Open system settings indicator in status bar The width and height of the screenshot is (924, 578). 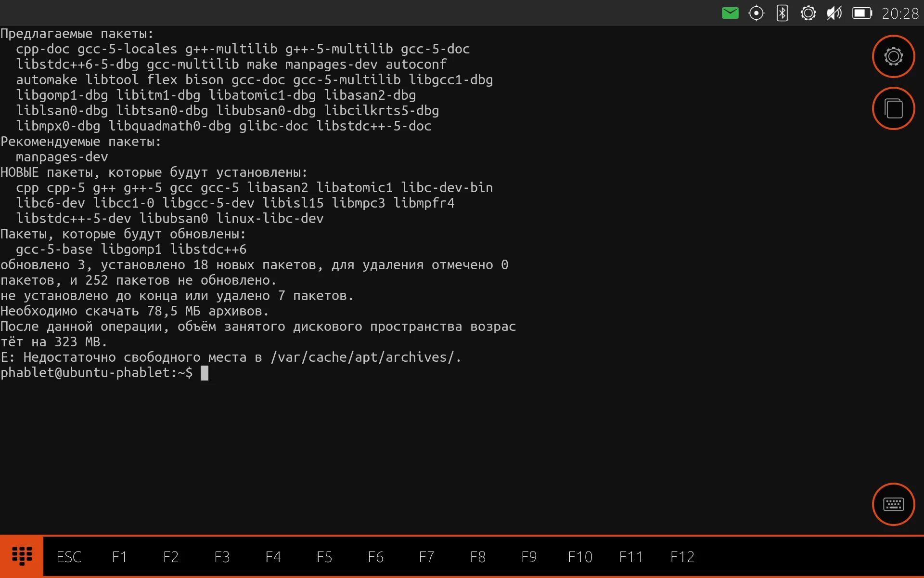(x=808, y=13)
